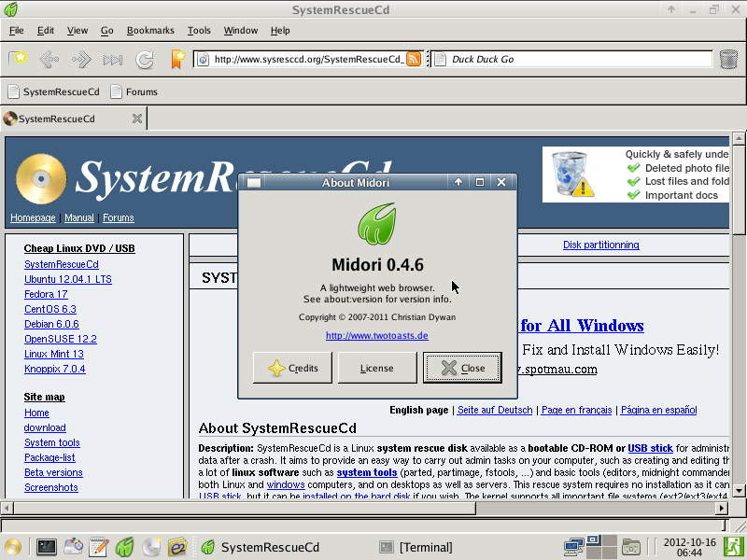Open the File menu
The height and width of the screenshot is (560, 747).
pos(16,31)
